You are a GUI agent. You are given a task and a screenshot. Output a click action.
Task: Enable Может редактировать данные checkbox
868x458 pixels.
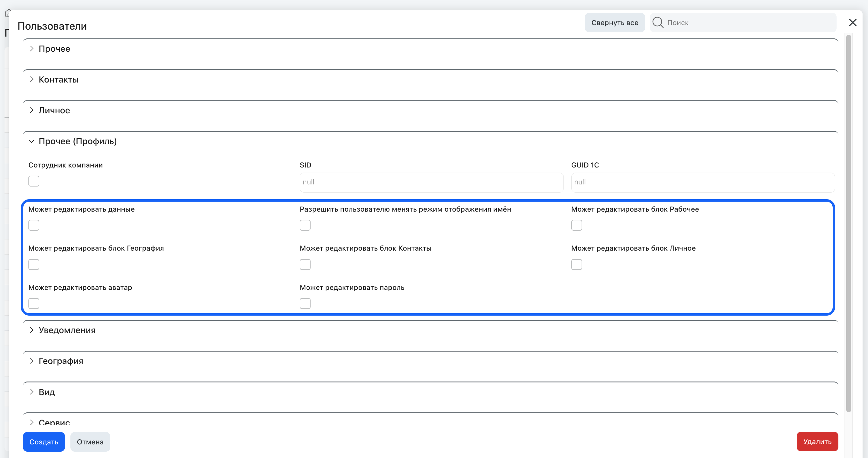(x=34, y=225)
